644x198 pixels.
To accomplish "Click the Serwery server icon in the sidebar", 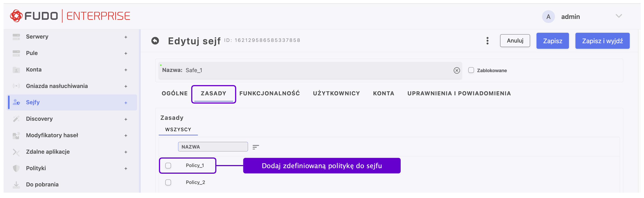I will click(x=16, y=37).
